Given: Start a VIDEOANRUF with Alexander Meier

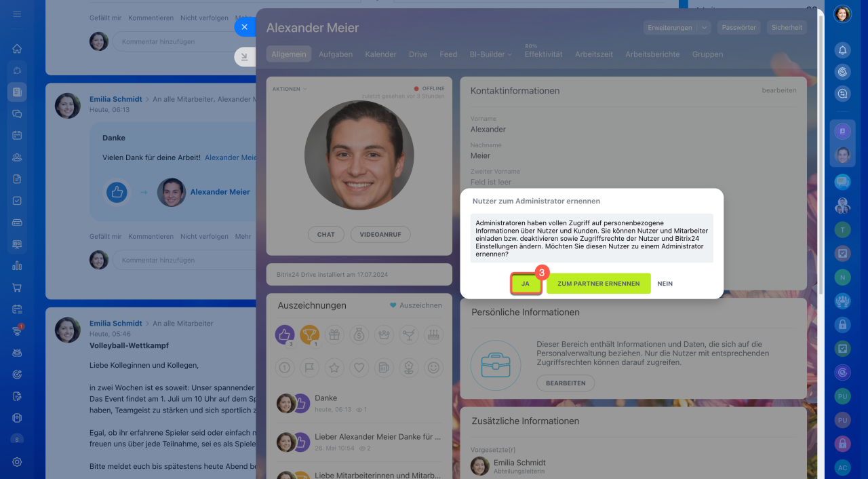Looking at the screenshot, I should [380, 235].
